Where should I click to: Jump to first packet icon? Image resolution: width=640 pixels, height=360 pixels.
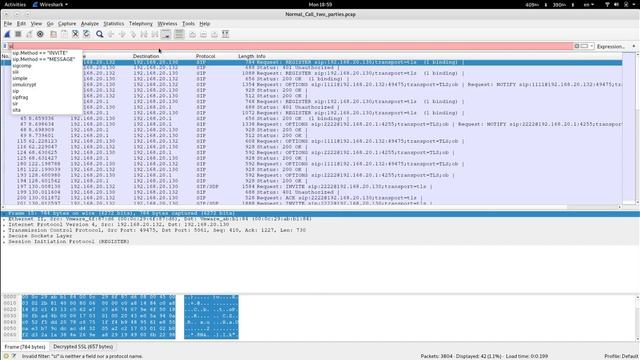[144, 34]
